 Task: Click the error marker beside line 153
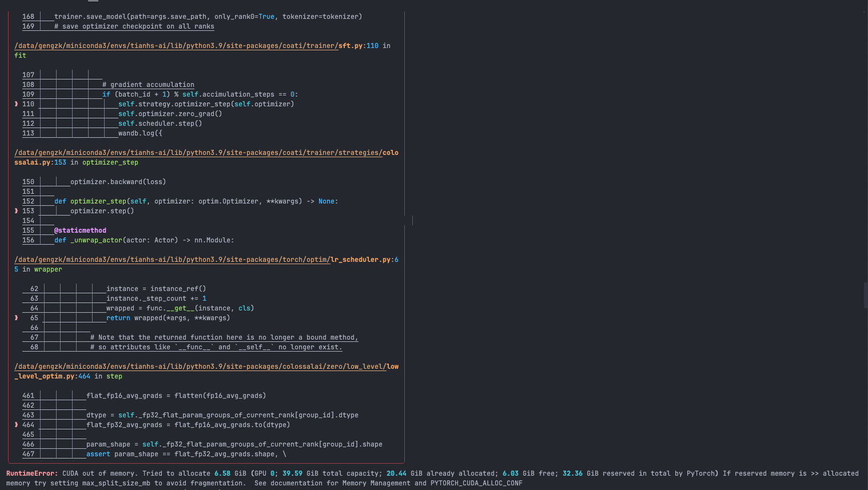16,211
